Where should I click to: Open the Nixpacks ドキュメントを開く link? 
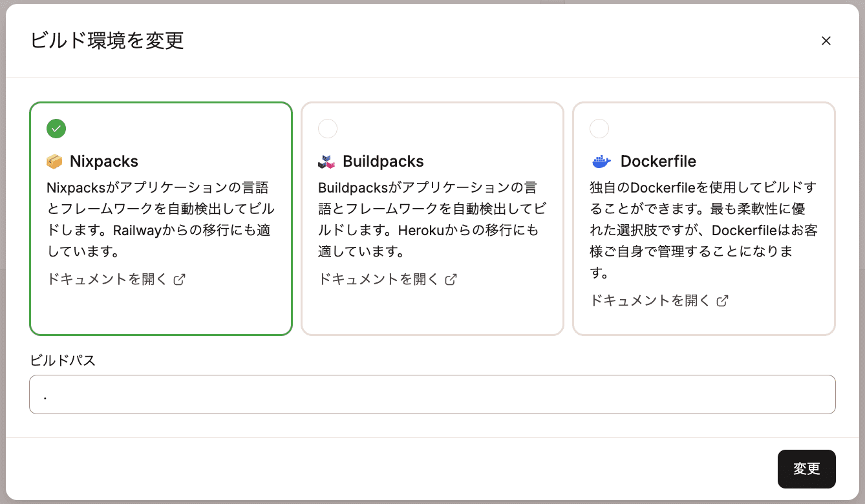coord(107,280)
